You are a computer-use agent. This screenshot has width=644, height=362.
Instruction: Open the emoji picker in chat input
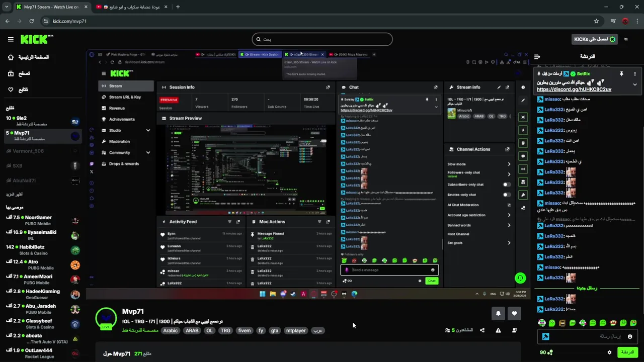(x=630, y=336)
